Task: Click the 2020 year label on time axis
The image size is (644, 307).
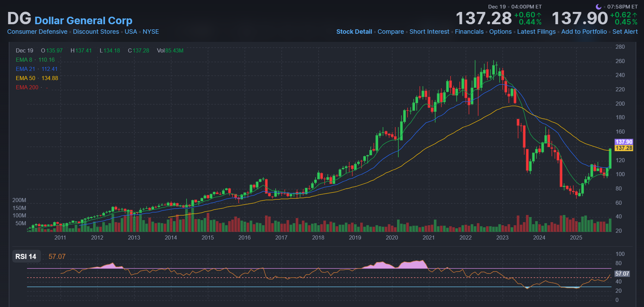Action: [392, 237]
